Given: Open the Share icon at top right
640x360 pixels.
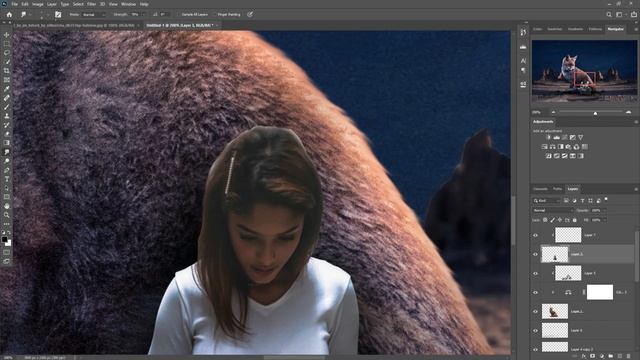Looking at the screenshot, I should click(x=633, y=14).
